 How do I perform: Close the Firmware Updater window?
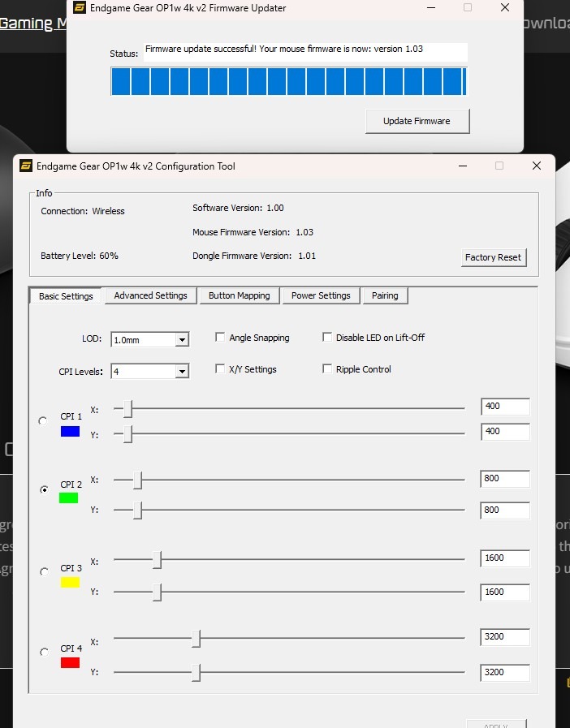pos(505,8)
